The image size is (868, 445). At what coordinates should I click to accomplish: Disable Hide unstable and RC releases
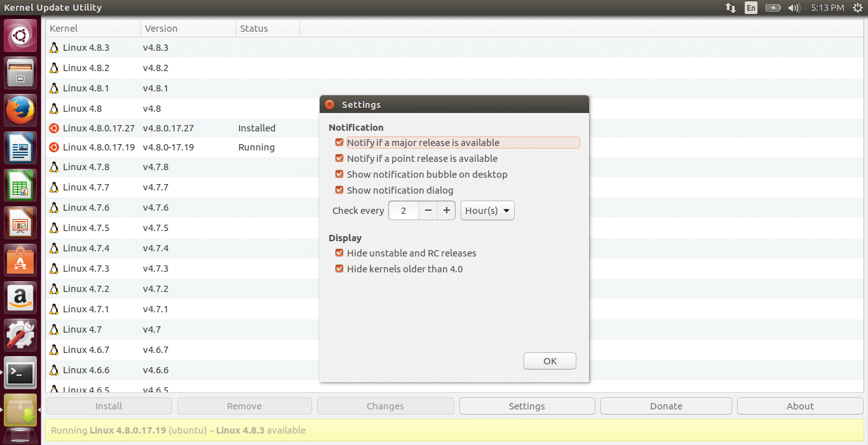coord(340,253)
